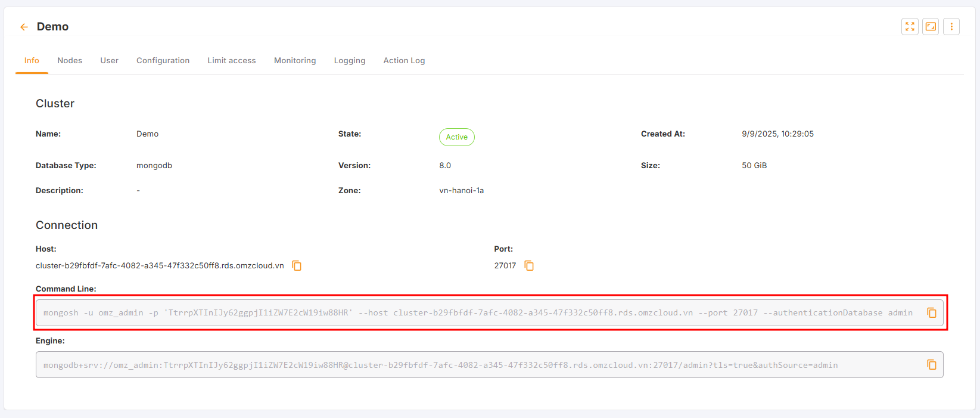
Task: Click inside the Command Line field
Action: click(477, 313)
